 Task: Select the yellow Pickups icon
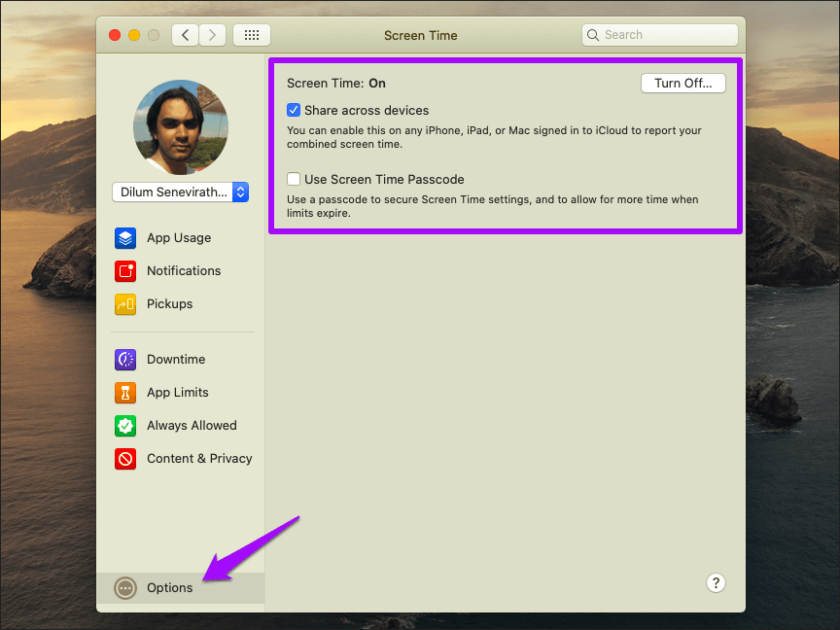[x=125, y=304]
